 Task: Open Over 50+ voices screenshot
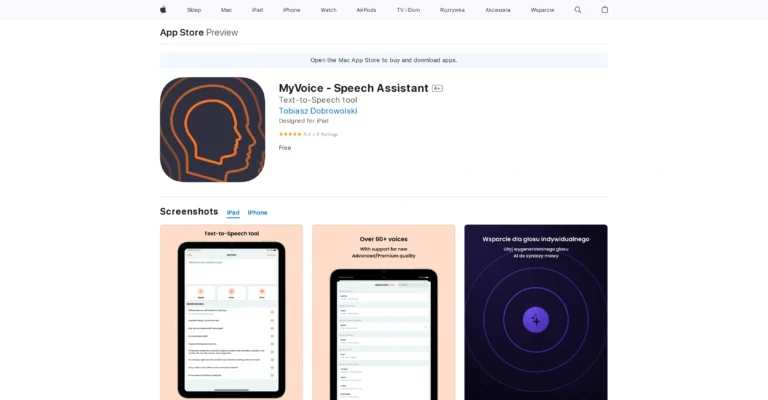coord(384,312)
